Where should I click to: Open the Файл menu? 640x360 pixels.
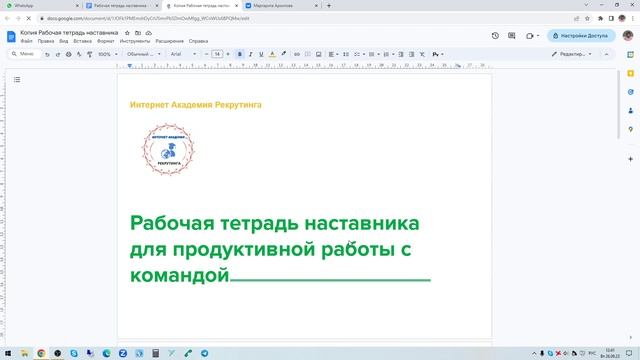coord(27,41)
